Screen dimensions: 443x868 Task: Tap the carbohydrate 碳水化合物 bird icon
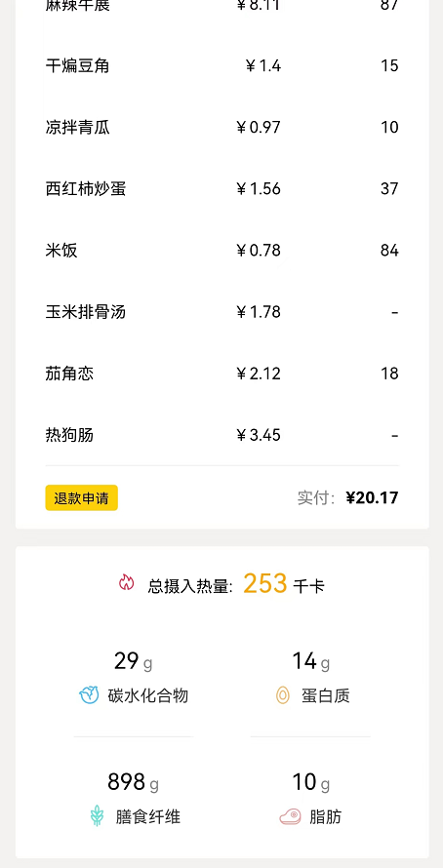[x=89, y=694]
